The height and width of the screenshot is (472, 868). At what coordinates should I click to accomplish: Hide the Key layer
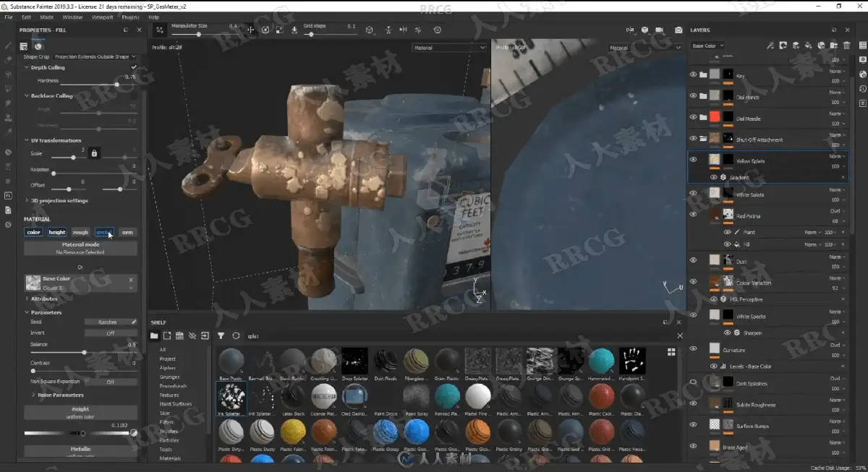(x=693, y=74)
